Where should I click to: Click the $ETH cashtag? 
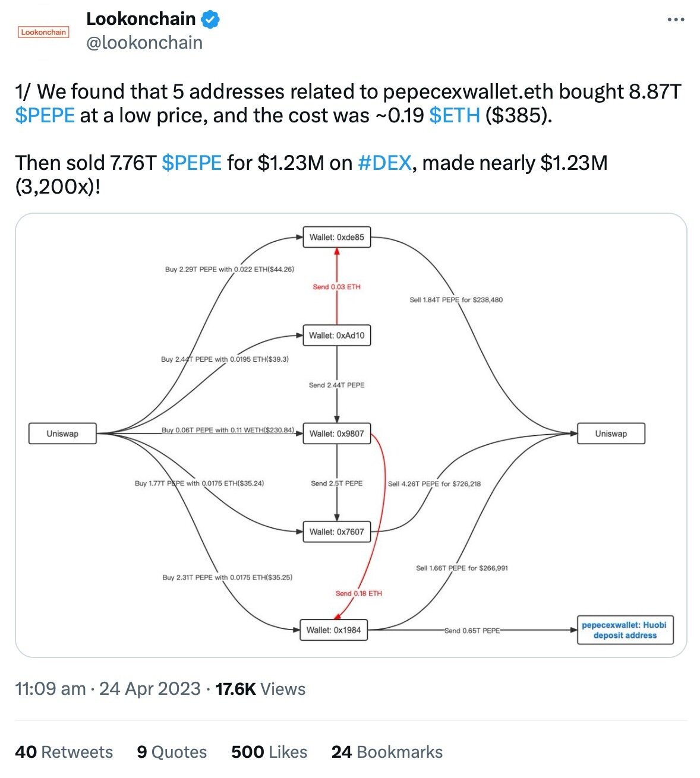(455, 115)
